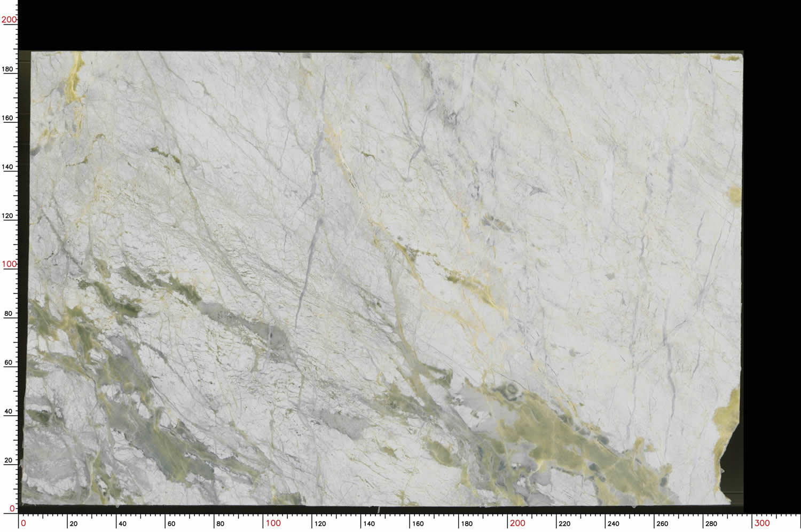Click the 240 label on the horizontal ruler
The image size is (801, 532).
[x=614, y=523]
